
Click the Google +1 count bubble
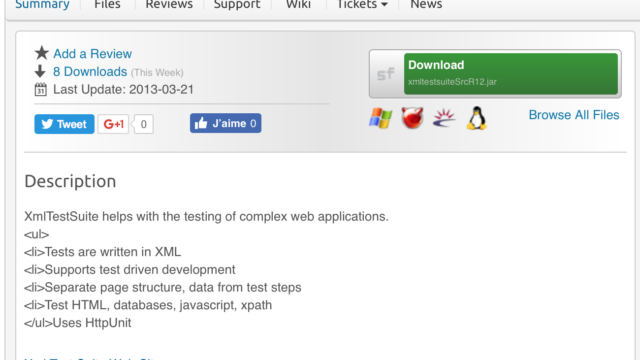coord(143,124)
